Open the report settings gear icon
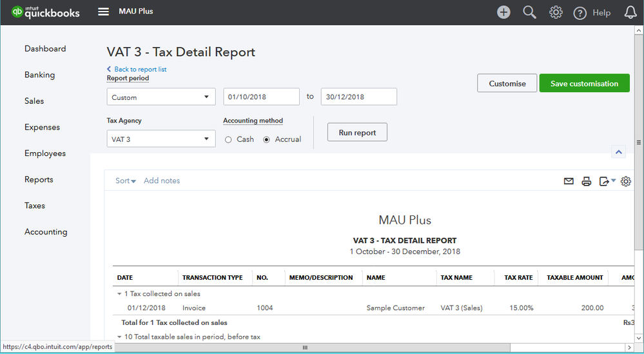Image resolution: width=644 pixels, height=354 pixels. click(625, 181)
